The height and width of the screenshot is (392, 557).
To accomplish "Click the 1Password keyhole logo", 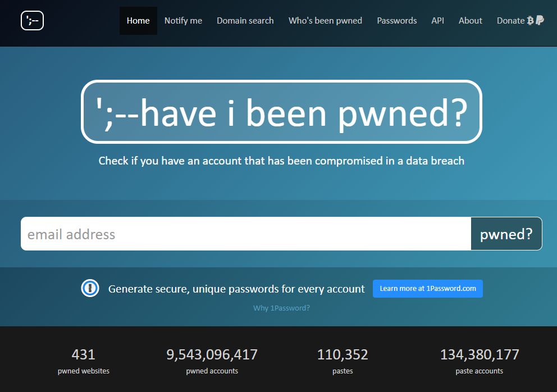I will click(x=90, y=289).
